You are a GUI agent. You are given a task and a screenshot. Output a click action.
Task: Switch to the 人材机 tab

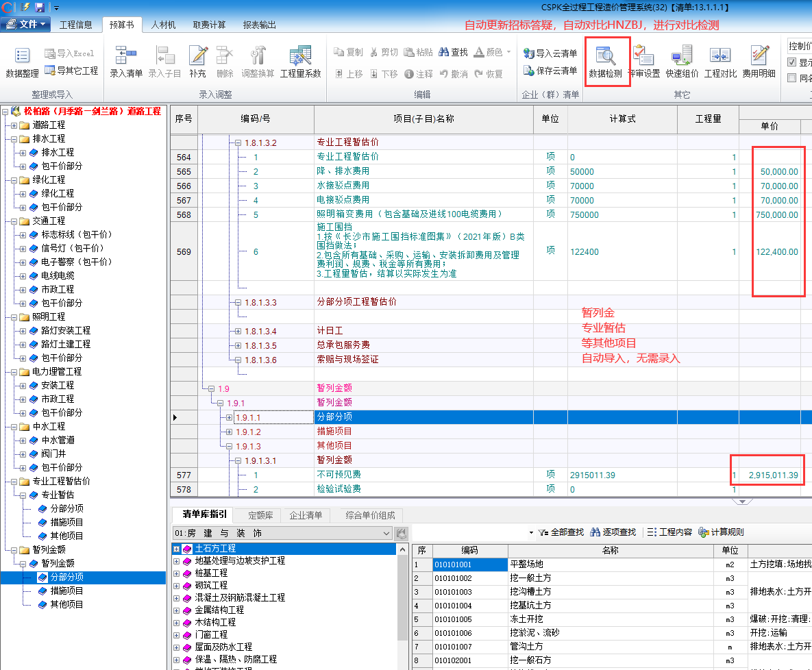[x=162, y=25]
